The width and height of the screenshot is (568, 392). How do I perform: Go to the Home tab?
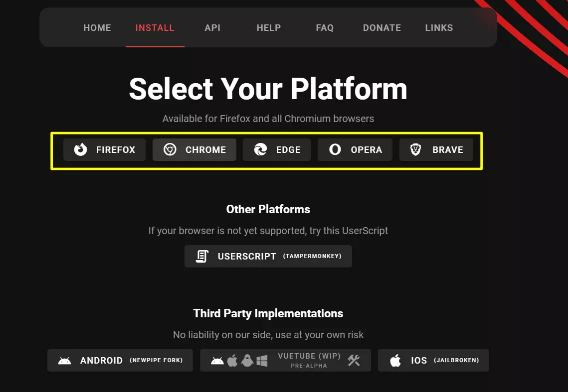pyautogui.click(x=97, y=28)
